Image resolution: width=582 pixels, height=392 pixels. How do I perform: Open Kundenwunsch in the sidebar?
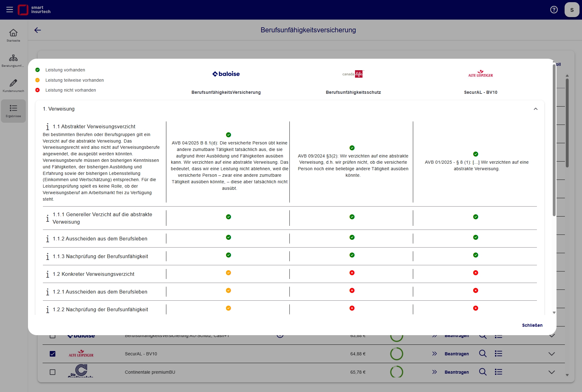click(x=13, y=86)
